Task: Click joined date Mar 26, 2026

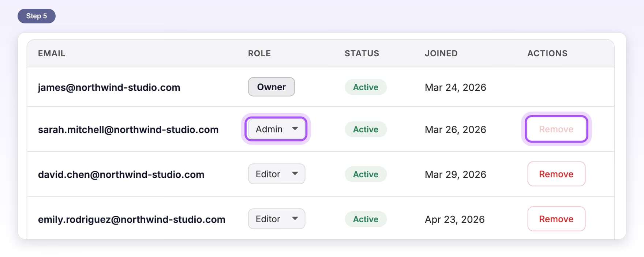Action: pyautogui.click(x=456, y=129)
